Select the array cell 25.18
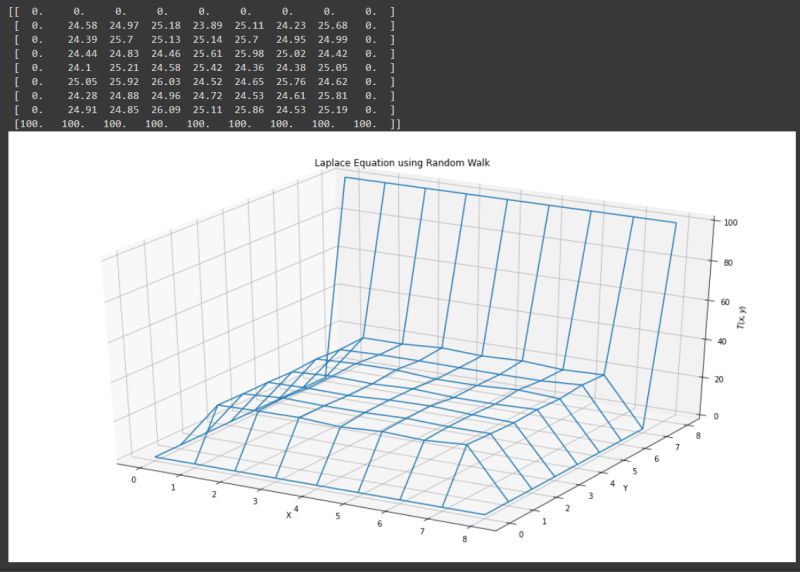 166,26
